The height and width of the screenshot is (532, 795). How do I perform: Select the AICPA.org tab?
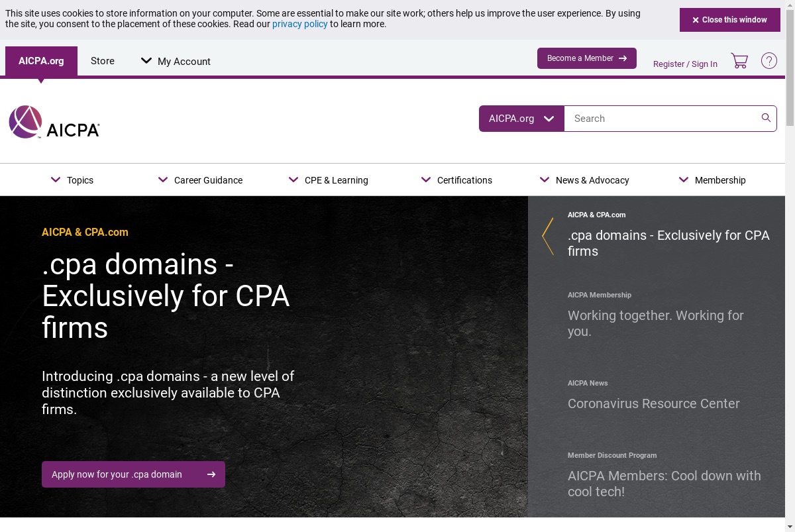[41, 61]
